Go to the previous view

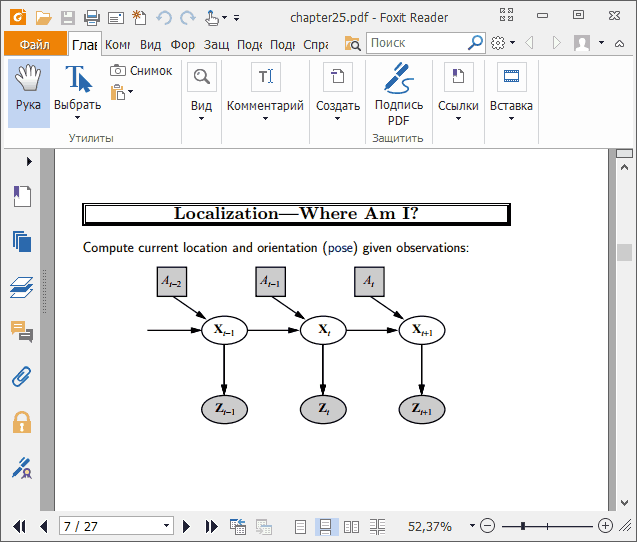238,527
